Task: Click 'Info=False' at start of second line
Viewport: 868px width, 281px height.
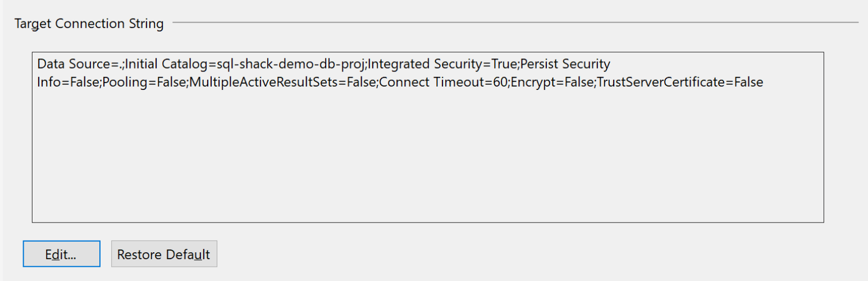Action: (67, 82)
